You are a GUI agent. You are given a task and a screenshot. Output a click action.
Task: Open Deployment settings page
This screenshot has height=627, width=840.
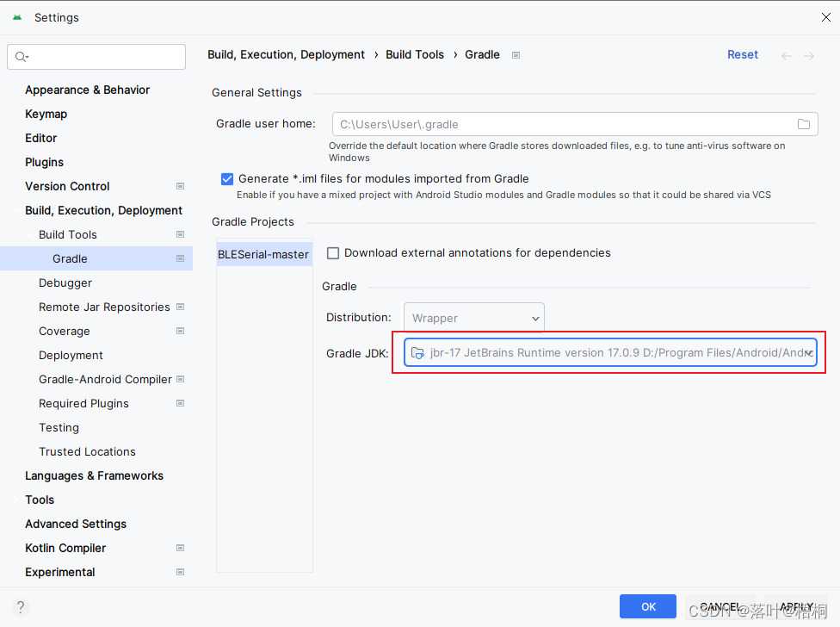pyautogui.click(x=71, y=356)
